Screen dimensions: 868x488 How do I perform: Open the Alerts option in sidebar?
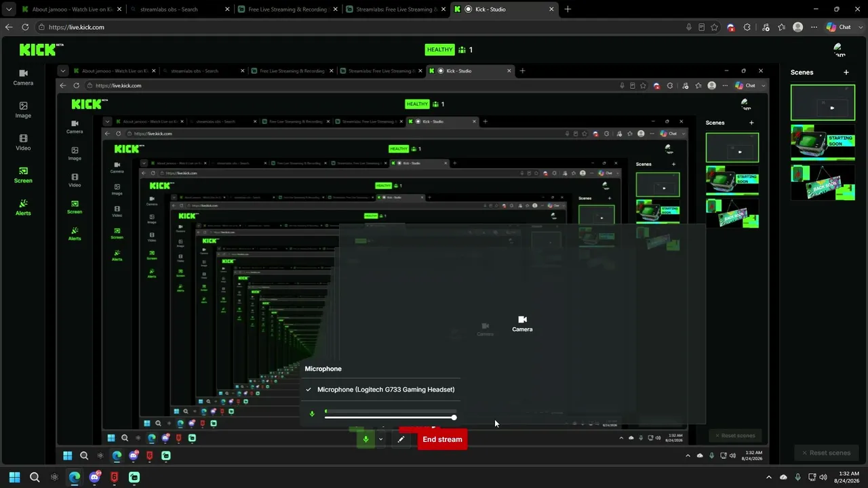pos(23,207)
